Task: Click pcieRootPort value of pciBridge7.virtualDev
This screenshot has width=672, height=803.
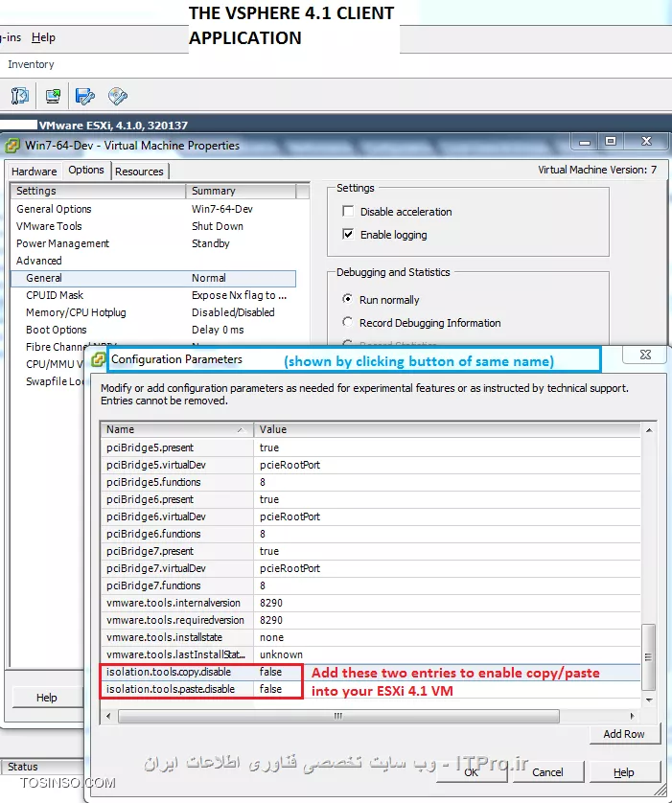Action: [290, 568]
